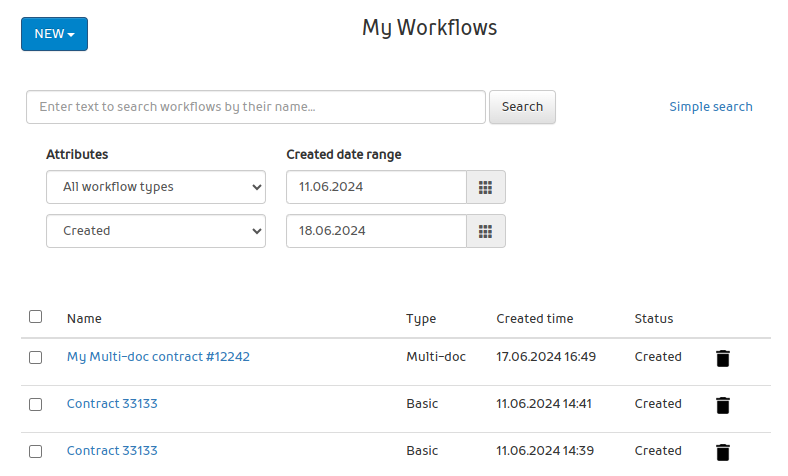Expand the Created status dropdown

pyautogui.click(x=155, y=231)
